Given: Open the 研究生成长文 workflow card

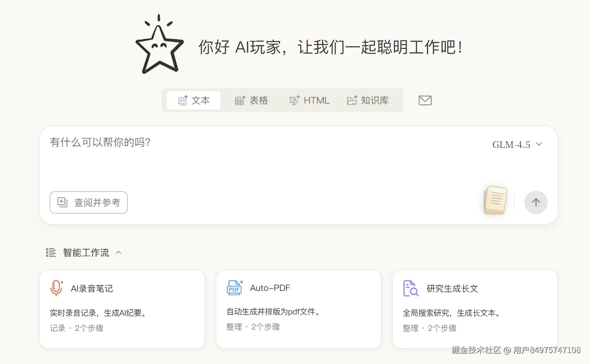Looking at the screenshot, I should pos(475,309).
